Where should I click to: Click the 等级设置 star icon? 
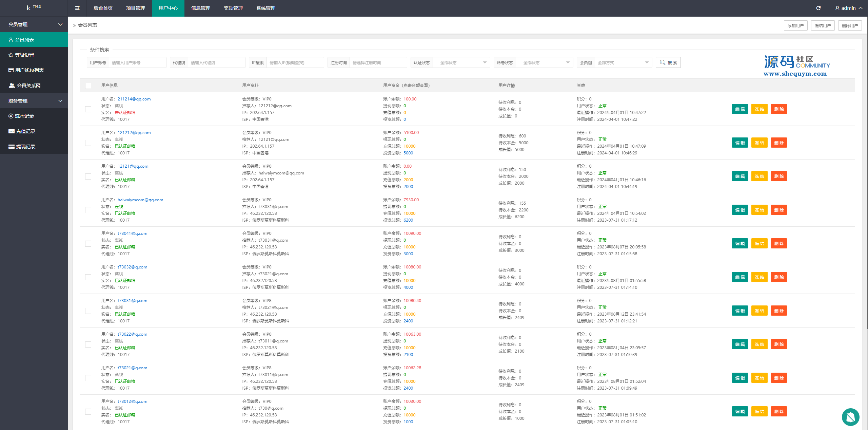(x=11, y=55)
